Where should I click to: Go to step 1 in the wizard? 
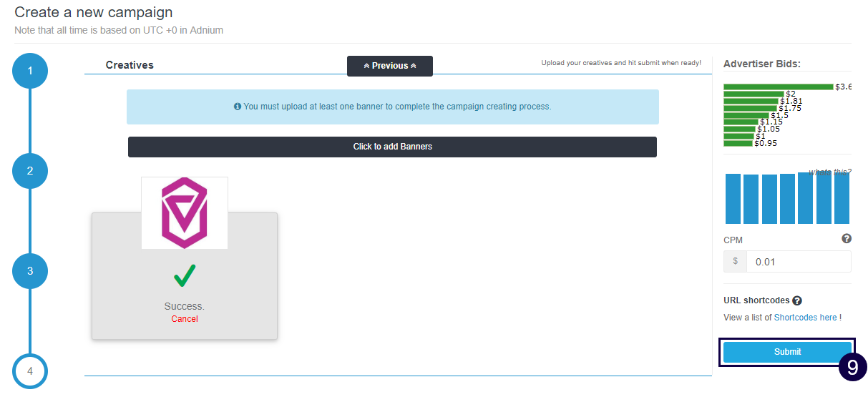(30, 71)
